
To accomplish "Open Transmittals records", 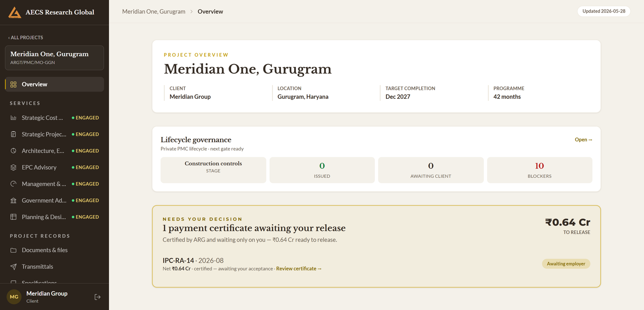I will click(x=54, y=267).
